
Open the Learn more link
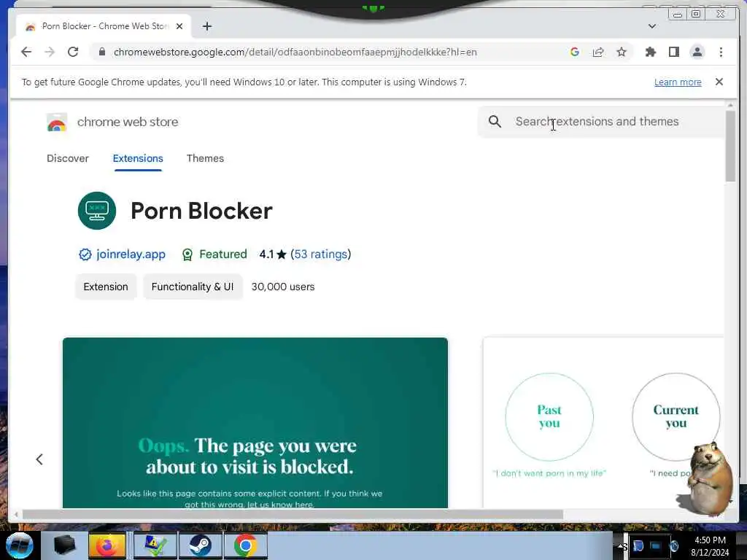(678, 82)
